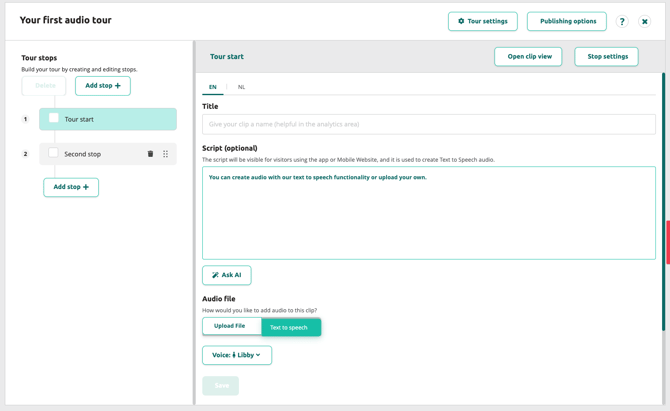Open Publishing options
This screenshot has width=670, height=411.
click(567, 21)
